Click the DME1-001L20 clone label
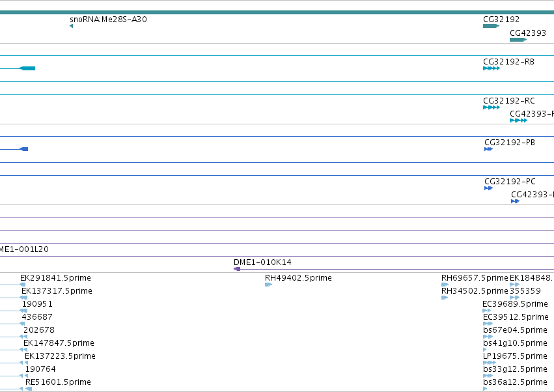Viewport: 554px width, 392px height. [24, 249]
